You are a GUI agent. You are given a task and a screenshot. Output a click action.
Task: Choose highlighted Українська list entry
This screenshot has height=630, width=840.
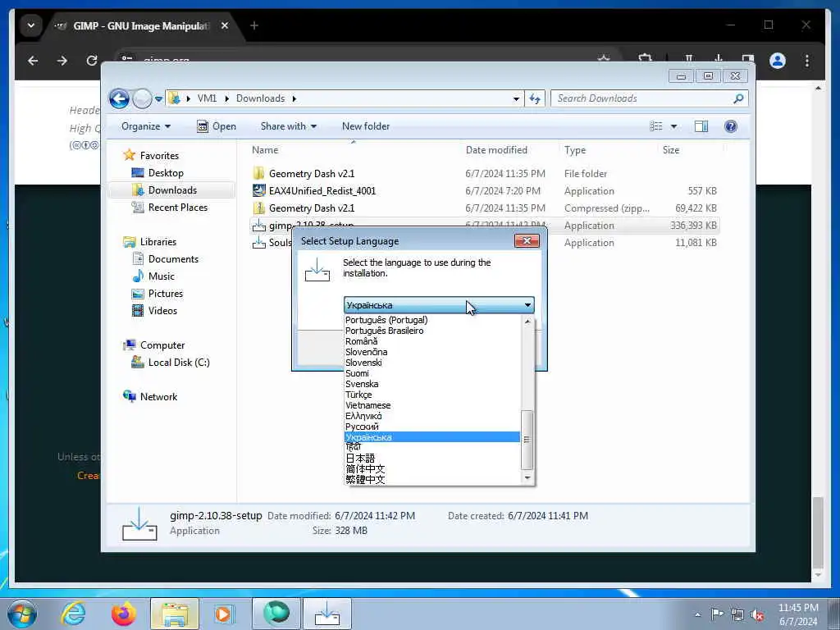pos(431,437)
